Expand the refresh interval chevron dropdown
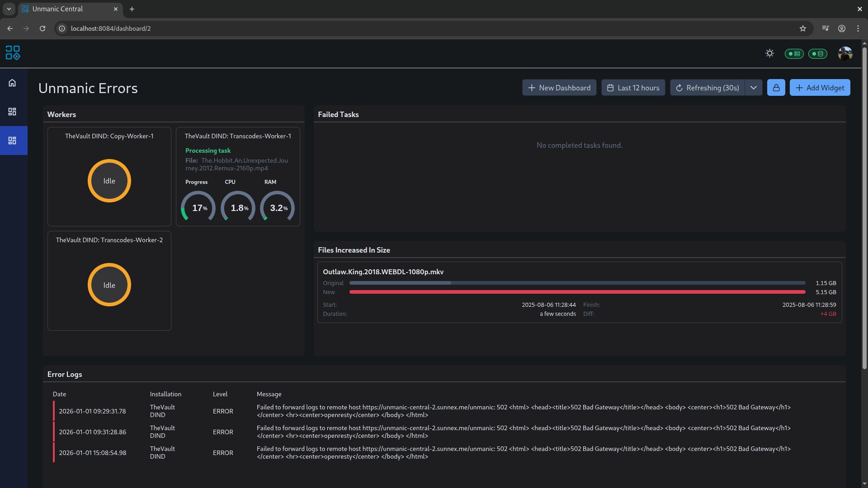The image size is (868, 488). (x=753, y=87)
